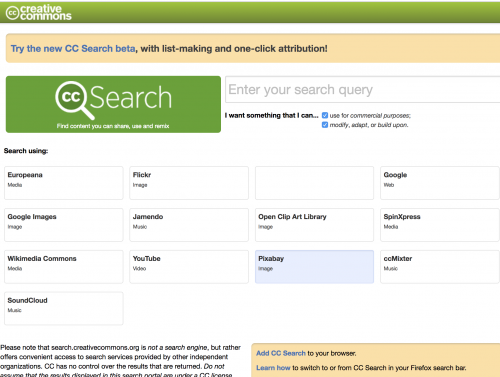This screenshot has width=500, height=377.
Task: Choose Google Images as search source
Action: (x=64, y=225)
